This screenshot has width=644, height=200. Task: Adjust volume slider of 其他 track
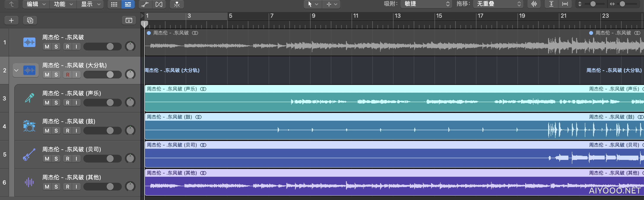pos(103,187)
